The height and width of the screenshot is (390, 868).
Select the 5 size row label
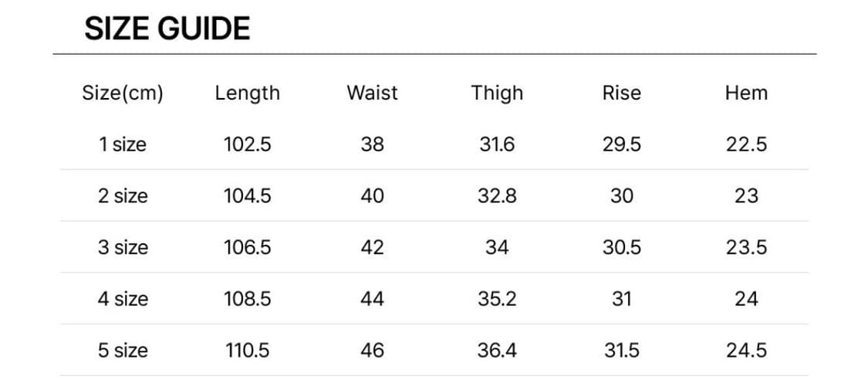coord(122,351)
